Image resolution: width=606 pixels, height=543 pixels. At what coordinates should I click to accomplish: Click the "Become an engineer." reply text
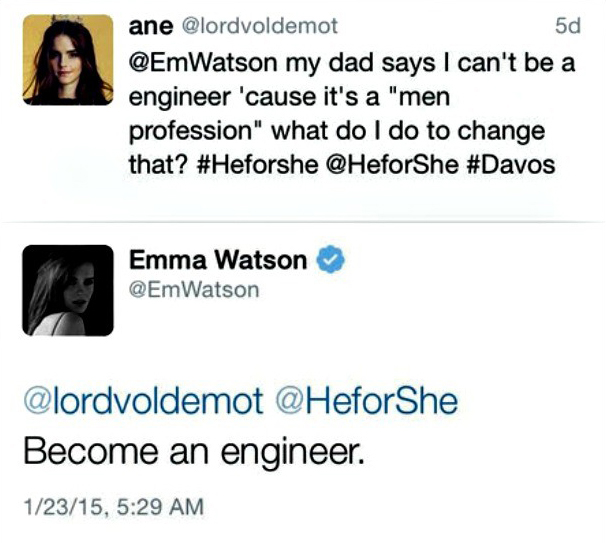click(194, 452)
